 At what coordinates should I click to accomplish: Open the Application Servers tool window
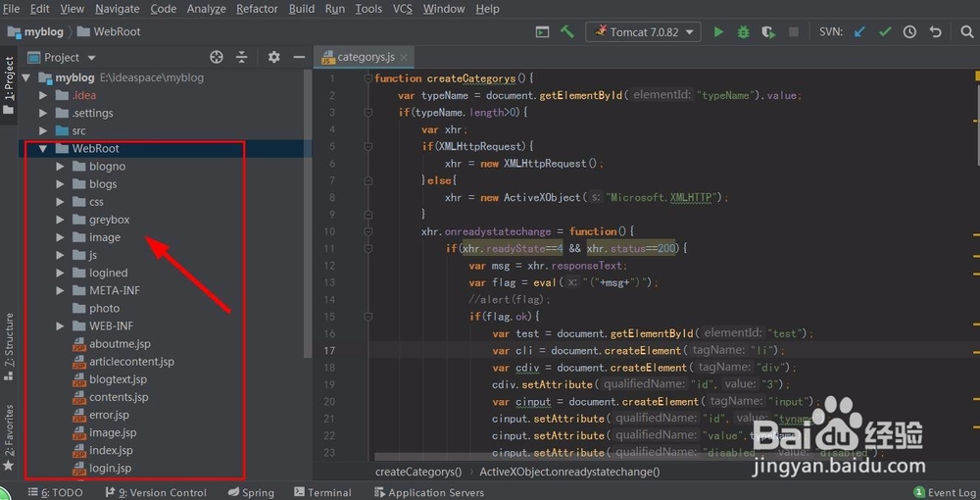coord(429,492)
